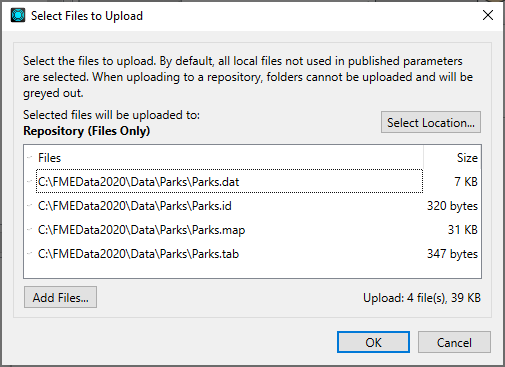Image resolution: width=505 pixels, height=367 pixels.
Task: Uncheck the Parks.dat file checkbox
Action: [30, 181]
